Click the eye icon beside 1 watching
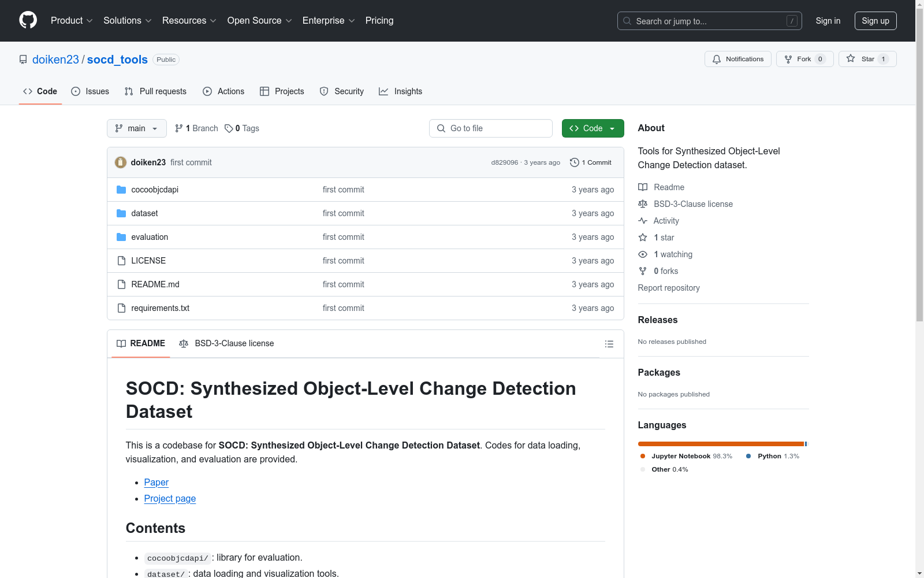The image size is (924, 578). point(643,254)
